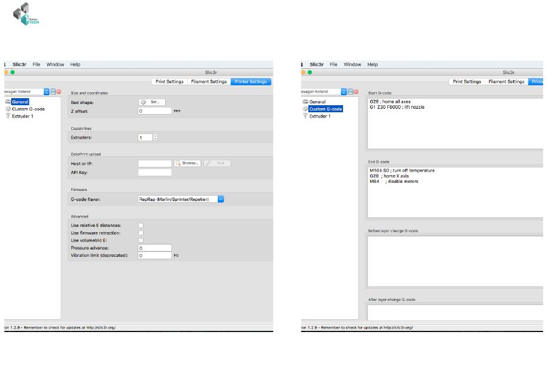
Task: Click the green zoom button in right window
Action: (x=310, y=72)
